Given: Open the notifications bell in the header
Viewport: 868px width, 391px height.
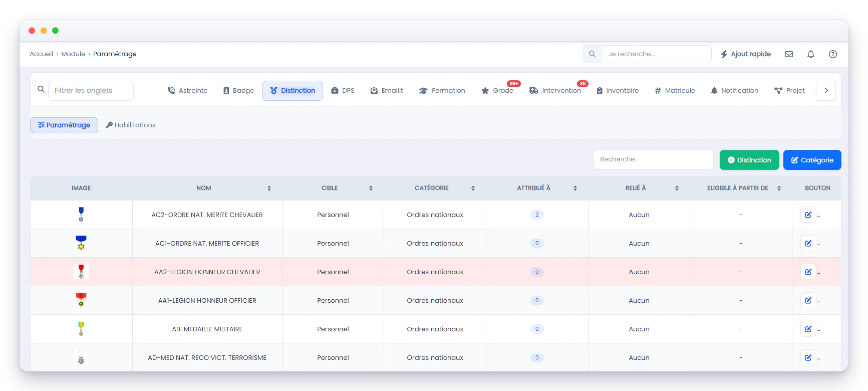Looking at the screenshot, I should tap(811, 54).
